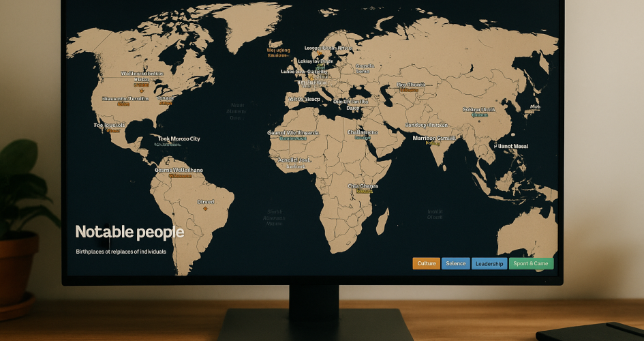Click the 'Challarrieno' label in northeast Africa
This screenshot has height=341, width=644.
point(363,132)
